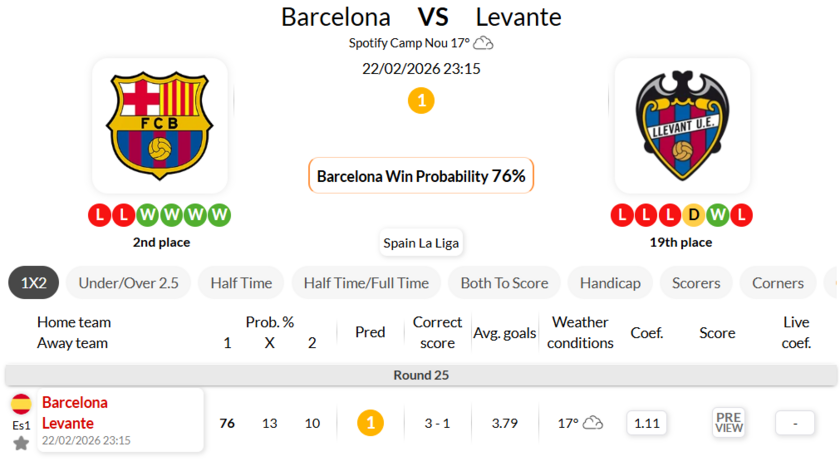Open the Spain La Liga league link
The image size is (840, 476).
[x=421, y=243]
